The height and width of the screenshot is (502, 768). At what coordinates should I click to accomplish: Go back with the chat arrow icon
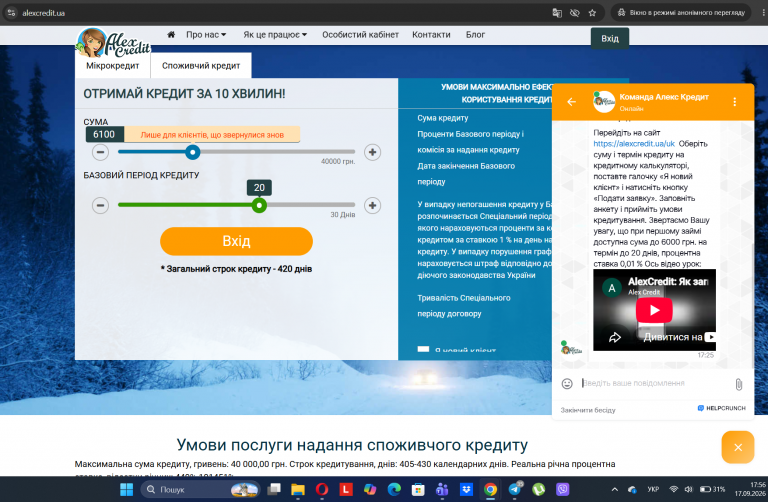(x=571, y=102)
